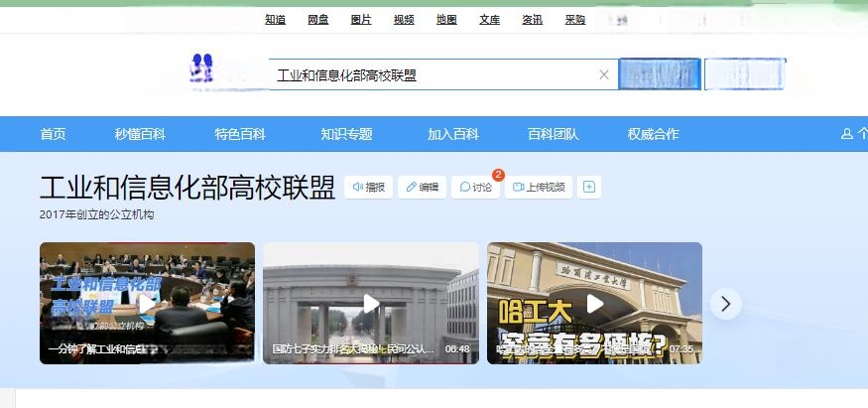Play the 哈工大 video

[x=594, y=304]
